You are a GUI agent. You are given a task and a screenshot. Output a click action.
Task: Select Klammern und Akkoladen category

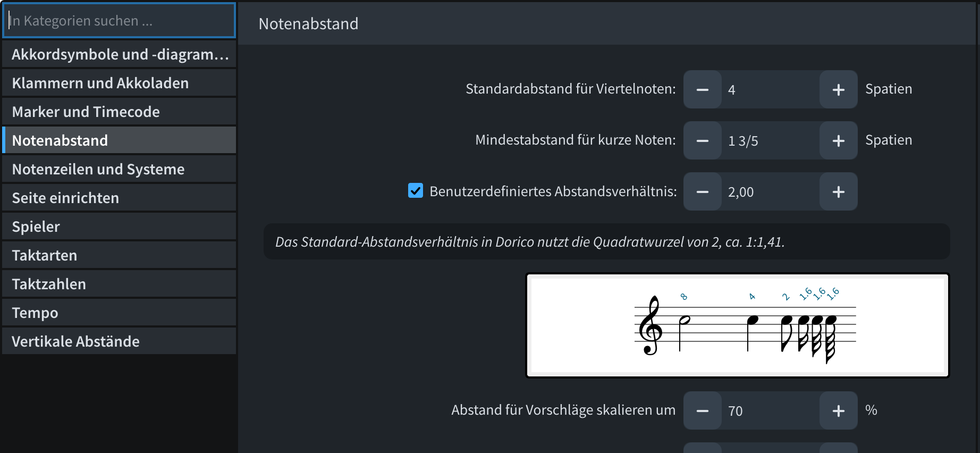click(120, 83)
